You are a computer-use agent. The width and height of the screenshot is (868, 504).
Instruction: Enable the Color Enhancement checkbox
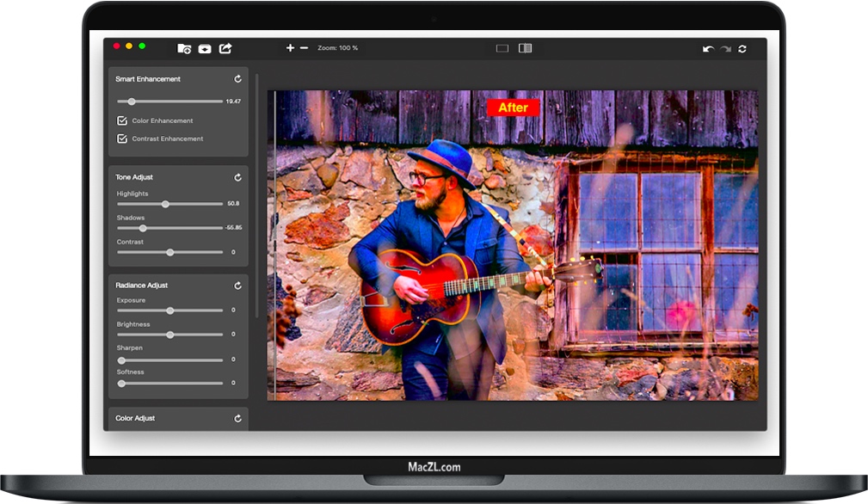[121, 120]
